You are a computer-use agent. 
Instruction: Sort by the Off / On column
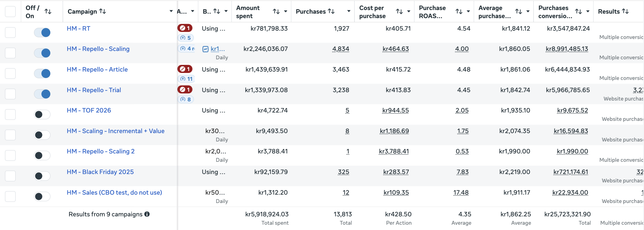tap(48, 11)
